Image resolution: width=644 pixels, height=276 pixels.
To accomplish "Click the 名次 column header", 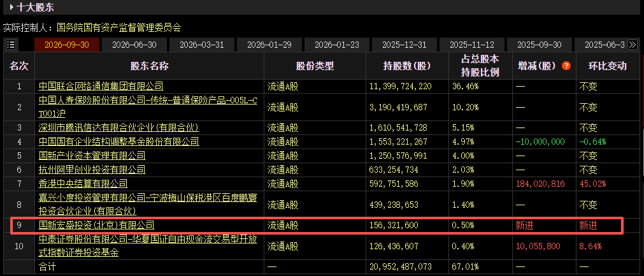I will point(19,66).
